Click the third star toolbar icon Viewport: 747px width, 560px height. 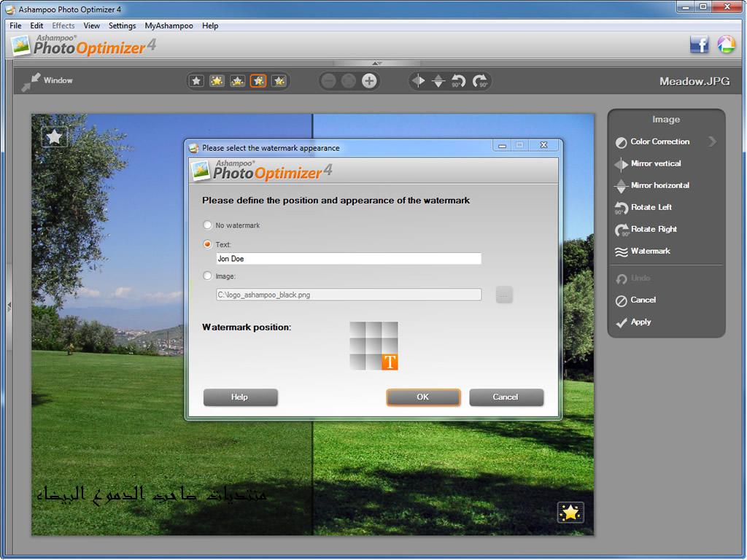(x=237, y=81)
